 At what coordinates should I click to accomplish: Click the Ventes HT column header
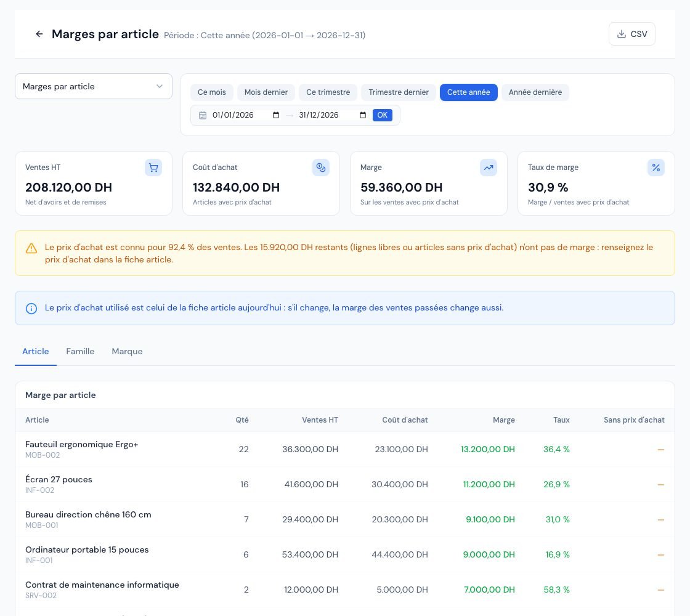coord(320,420)
